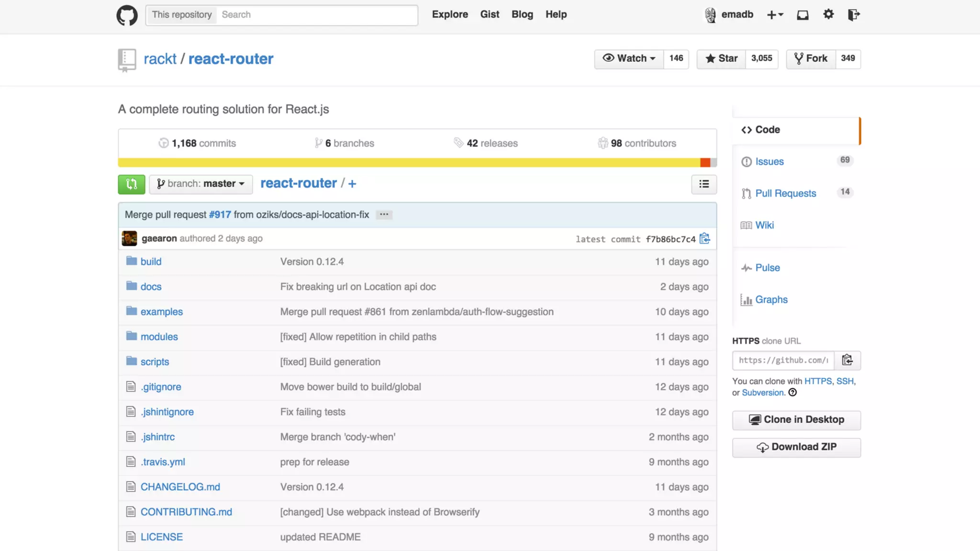Star the react-router repository

[x=721, y=59]
